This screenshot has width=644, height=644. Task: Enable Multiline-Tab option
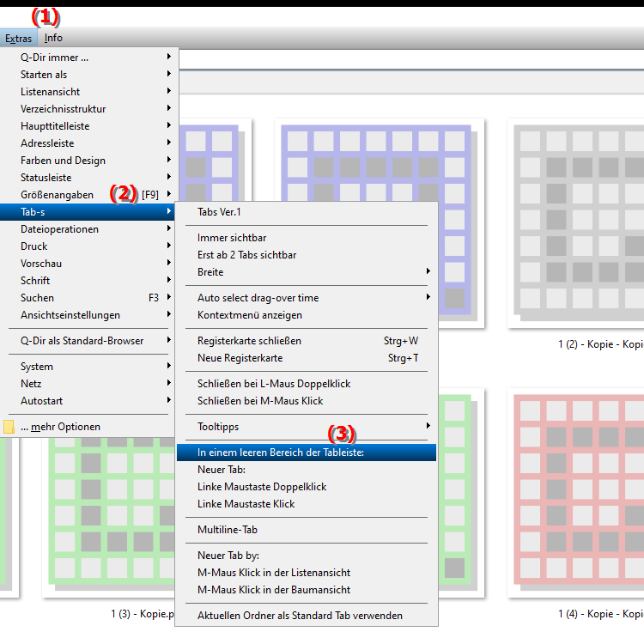(228, 530)
